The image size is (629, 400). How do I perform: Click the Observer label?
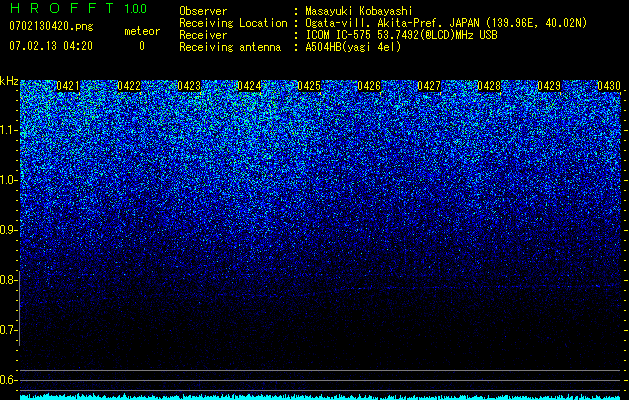click(x=203, y=11)
